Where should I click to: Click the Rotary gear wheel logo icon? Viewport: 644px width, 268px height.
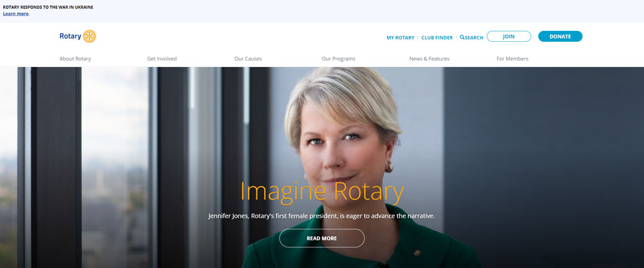89,36
